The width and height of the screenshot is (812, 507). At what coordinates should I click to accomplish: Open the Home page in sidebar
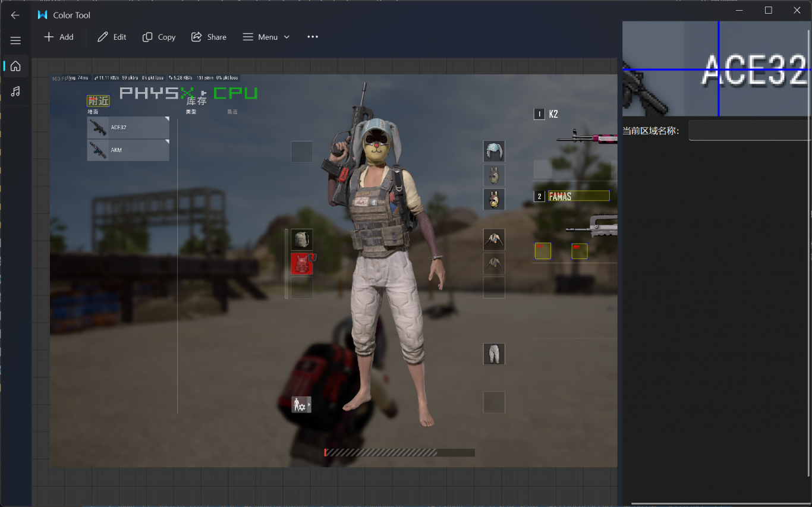(15, 66)
